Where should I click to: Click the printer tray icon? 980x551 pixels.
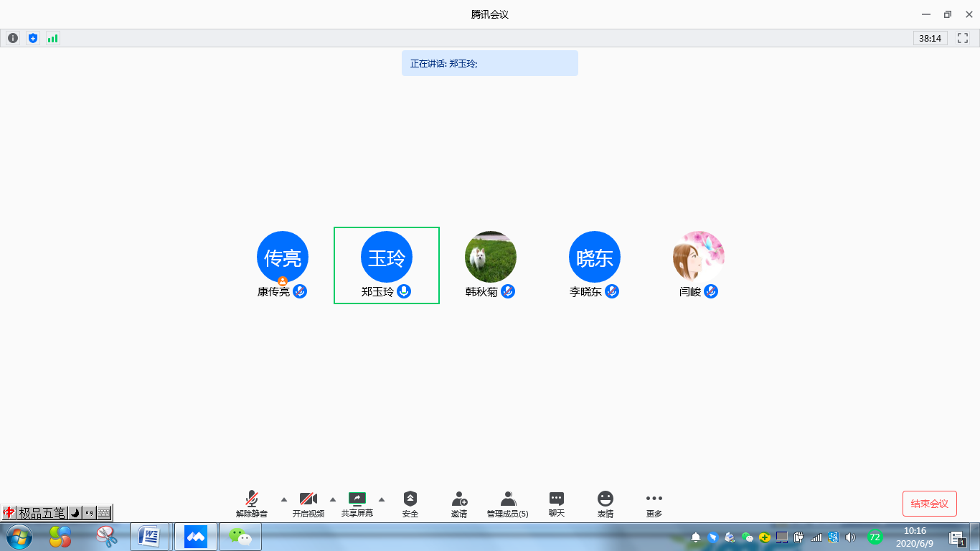[730, 537]
